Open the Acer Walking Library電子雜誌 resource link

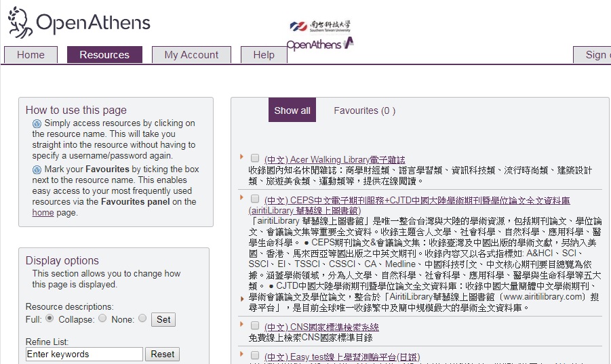pos(335,159)
